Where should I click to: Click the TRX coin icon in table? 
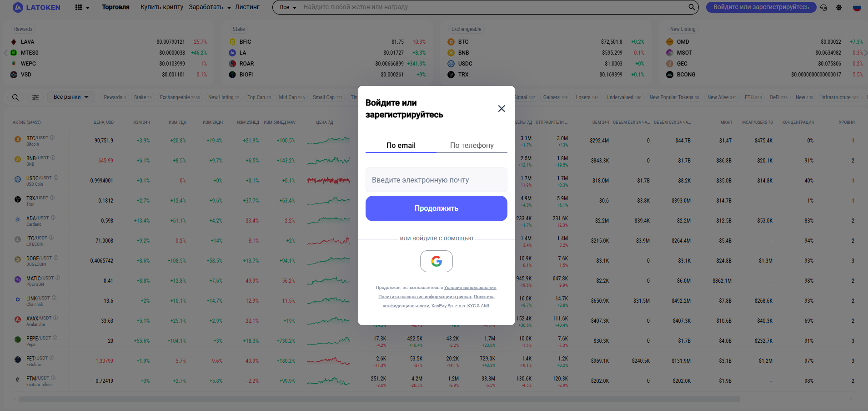coord(18,199)
